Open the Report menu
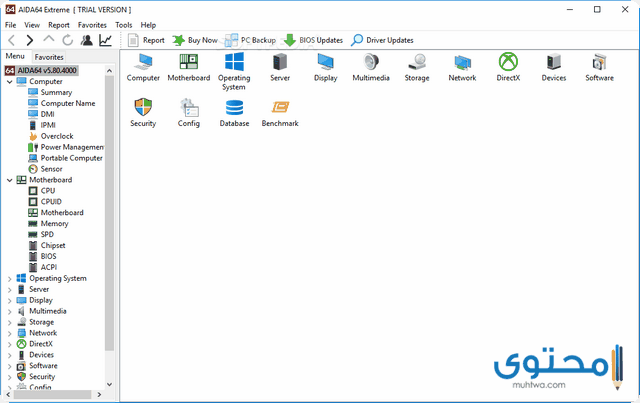Image resolution: width=640 pixels, height=403 pixels. click(59, 25)
